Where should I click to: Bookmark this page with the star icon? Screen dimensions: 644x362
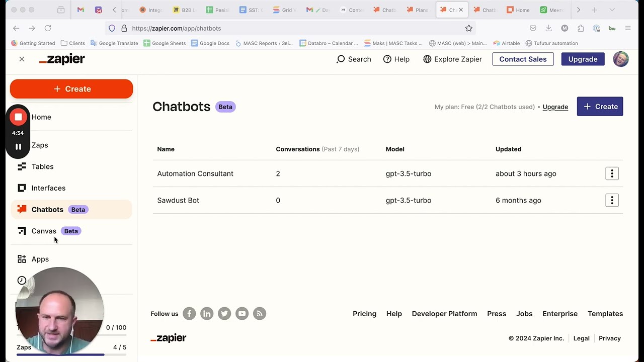pos(469,28)
